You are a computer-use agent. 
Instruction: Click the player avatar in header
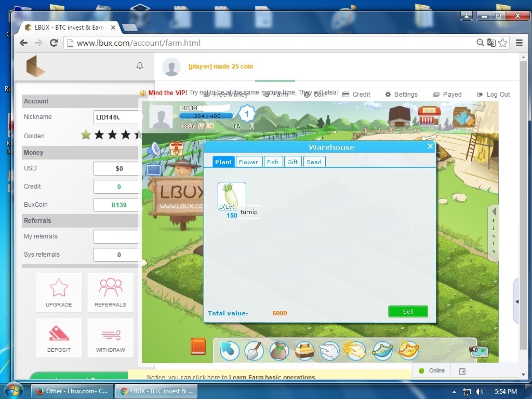[171, 67]
